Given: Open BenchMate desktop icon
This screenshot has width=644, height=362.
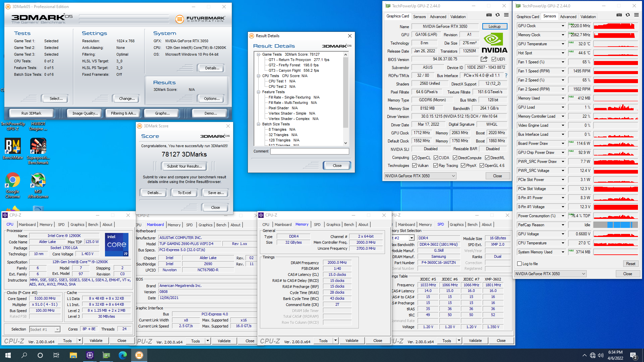Looking at the screenshot, I should pyautogui.click(x=13, y=149).
